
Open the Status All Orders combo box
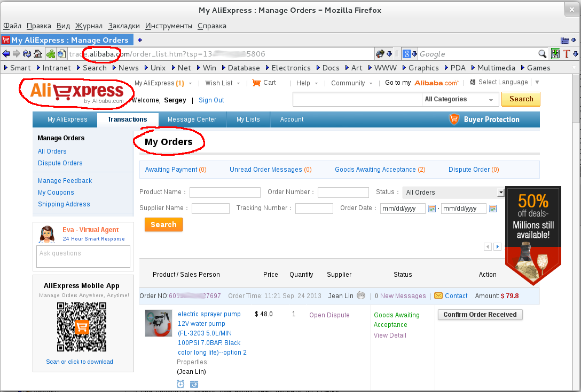[x=453, y=193]
